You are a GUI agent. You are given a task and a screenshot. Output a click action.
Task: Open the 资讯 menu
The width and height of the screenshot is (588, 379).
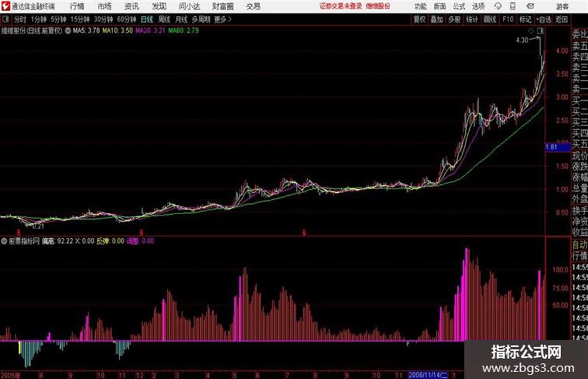pos(132,6)
